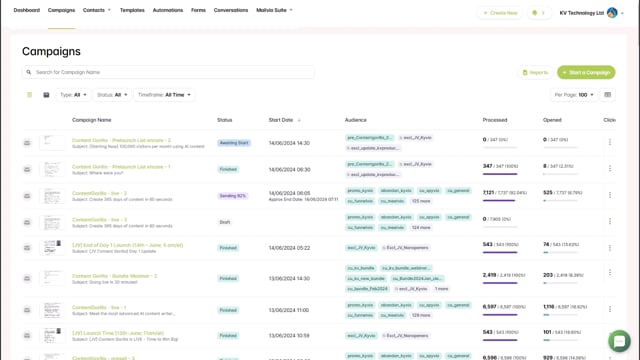Expand the '125 more' audience tags
The height and width of the screenshot is (360, 640).
pos(421,201)
